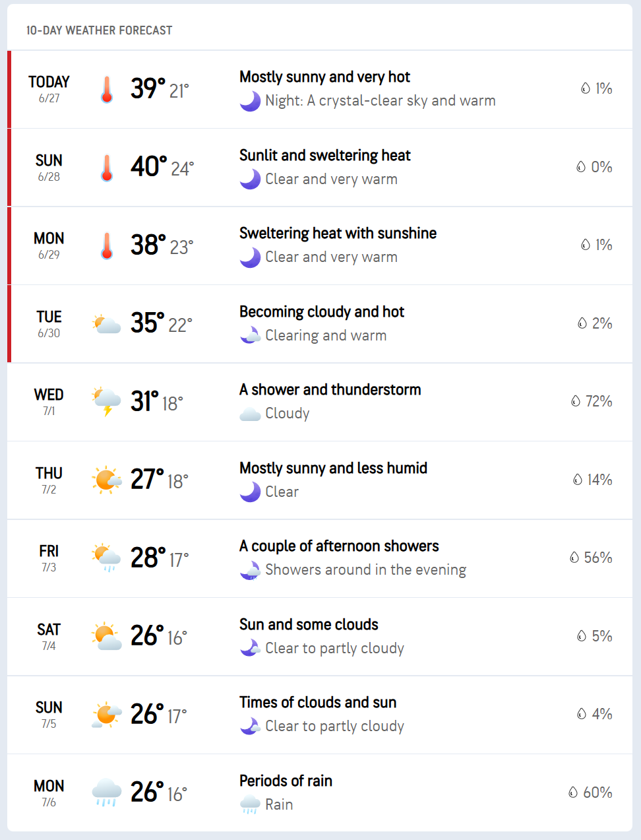Open A shower and thunderstorm forecast
641x840 pixels.
pyautogui.click(x=330, y=390)
